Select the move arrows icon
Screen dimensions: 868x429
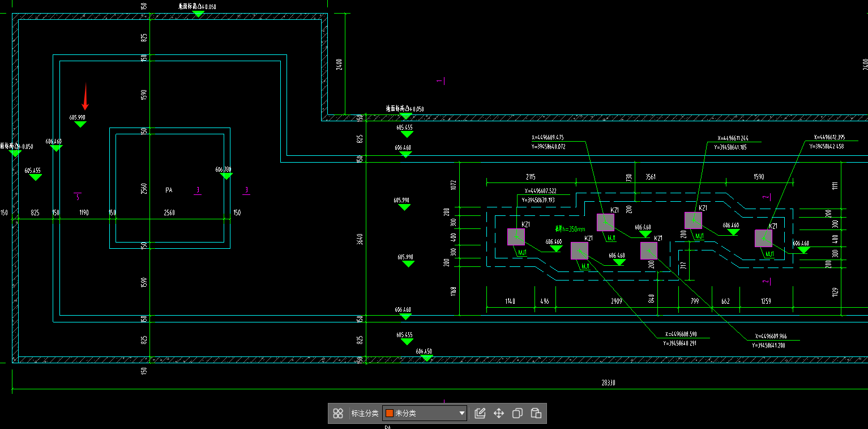tap(499, 413)
